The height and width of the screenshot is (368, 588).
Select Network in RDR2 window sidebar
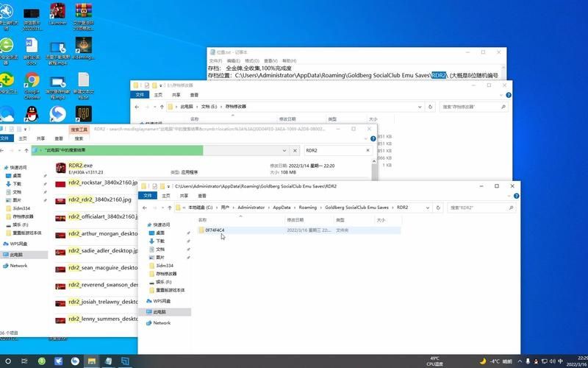pos(162,323)
